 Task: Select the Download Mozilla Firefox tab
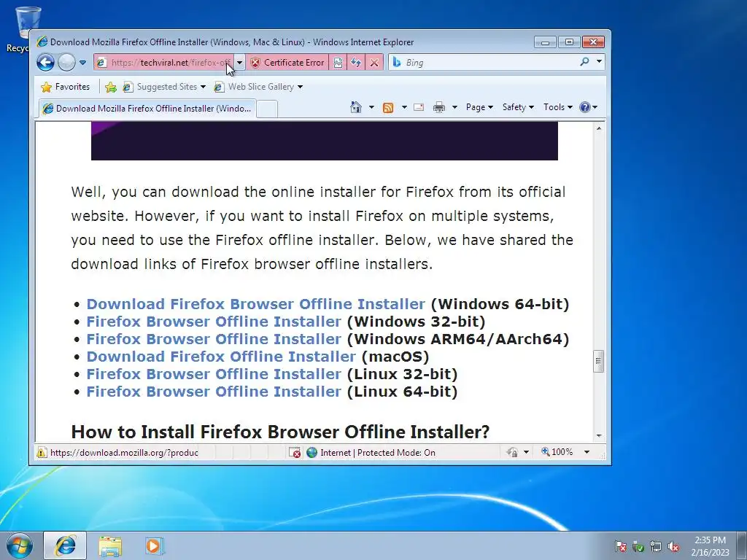tap(147, 109)
